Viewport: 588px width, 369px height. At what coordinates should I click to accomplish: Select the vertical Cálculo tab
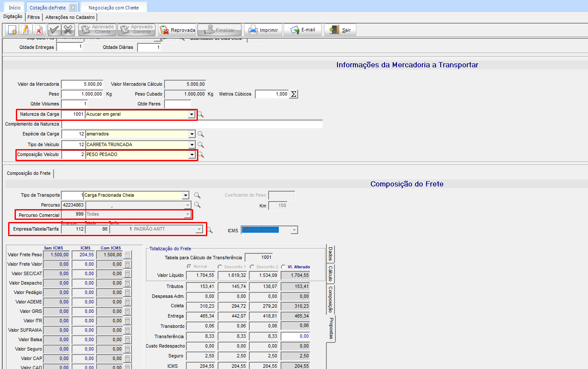tap(330, 274)
